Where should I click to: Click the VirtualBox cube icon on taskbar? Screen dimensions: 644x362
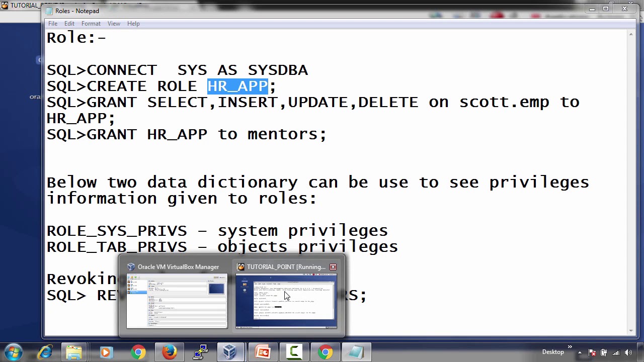pyautogui.click(x=230, y=352)
